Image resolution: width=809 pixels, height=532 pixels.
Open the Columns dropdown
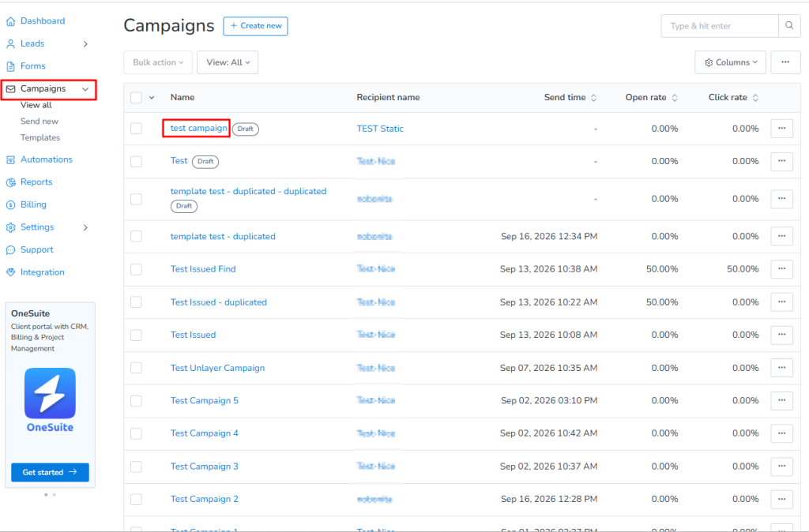tap(731, 62)
